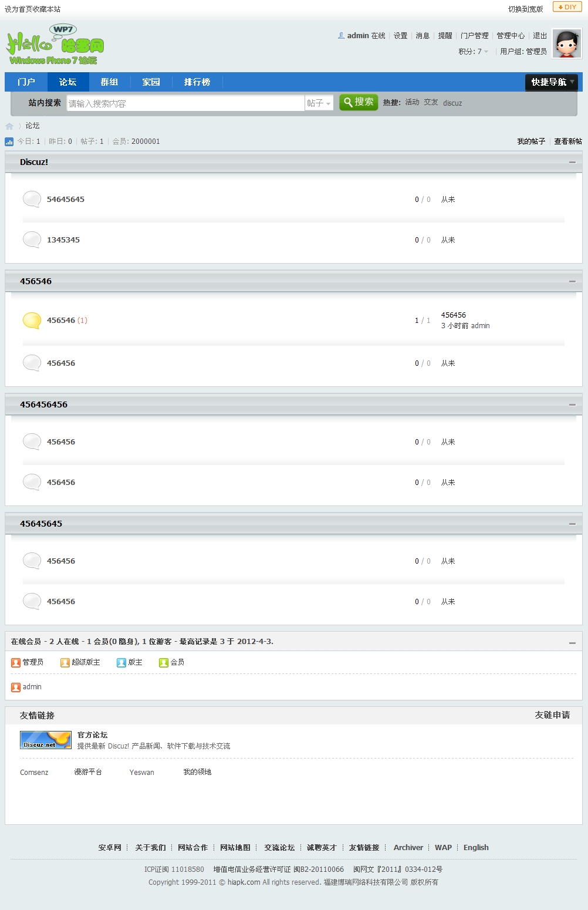This screenshot has height=910, width=588.
Task: Click the small user icon before admin 在线
Action: point(341,36)
